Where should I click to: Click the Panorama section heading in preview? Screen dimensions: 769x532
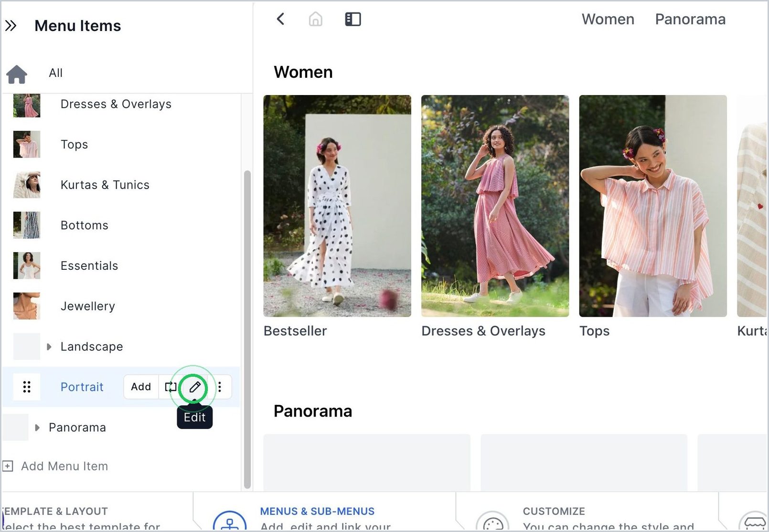pyautogui.click(x=313, y=411)
